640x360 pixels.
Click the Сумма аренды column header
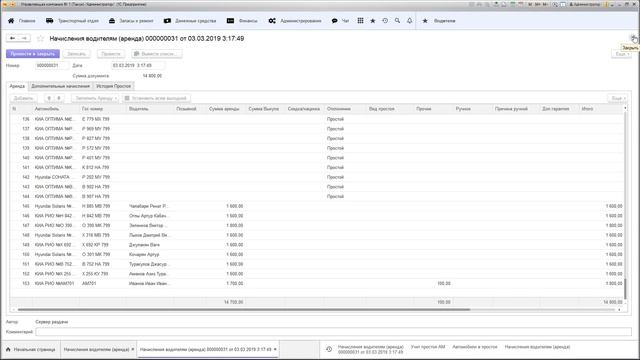click(225, 109)
